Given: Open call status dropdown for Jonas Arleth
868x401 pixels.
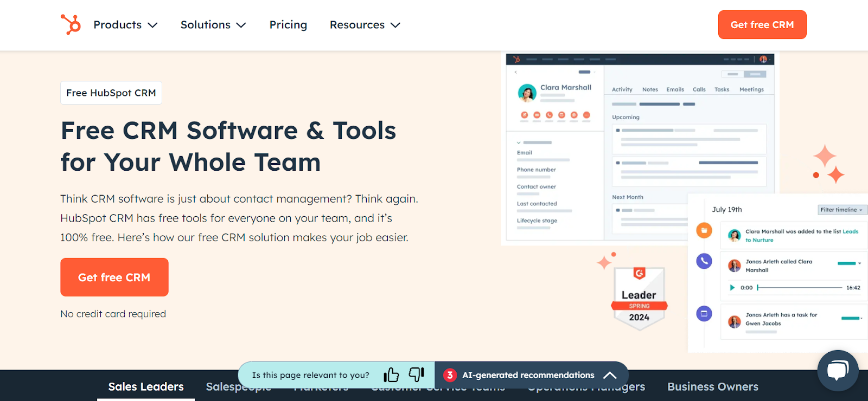Looking at the screenshot, I should point(850,263).
